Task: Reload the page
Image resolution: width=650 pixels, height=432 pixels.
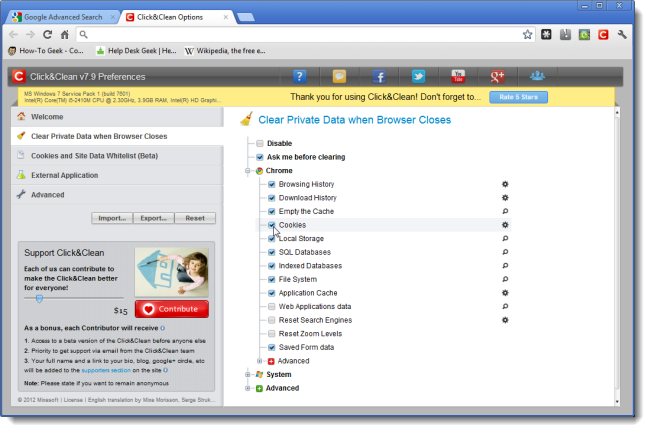Action: pyautogui.click(x=47, y=34)
